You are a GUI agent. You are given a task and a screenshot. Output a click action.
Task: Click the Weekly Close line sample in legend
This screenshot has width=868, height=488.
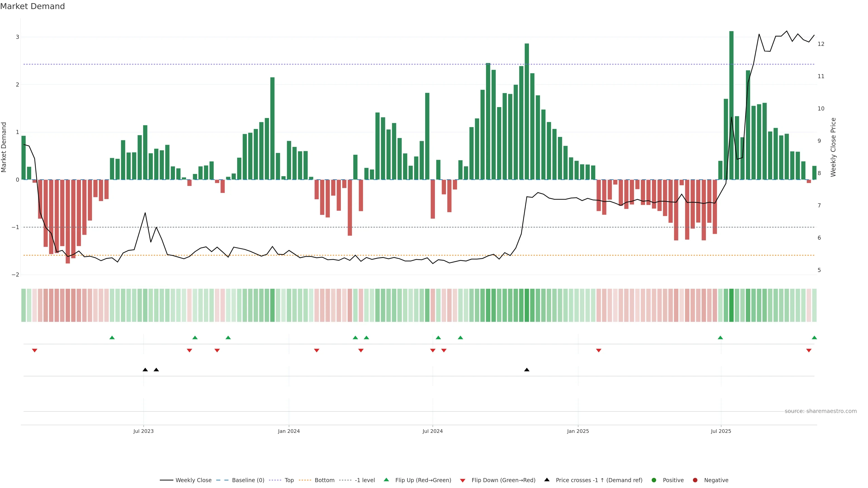pos(166,480)
